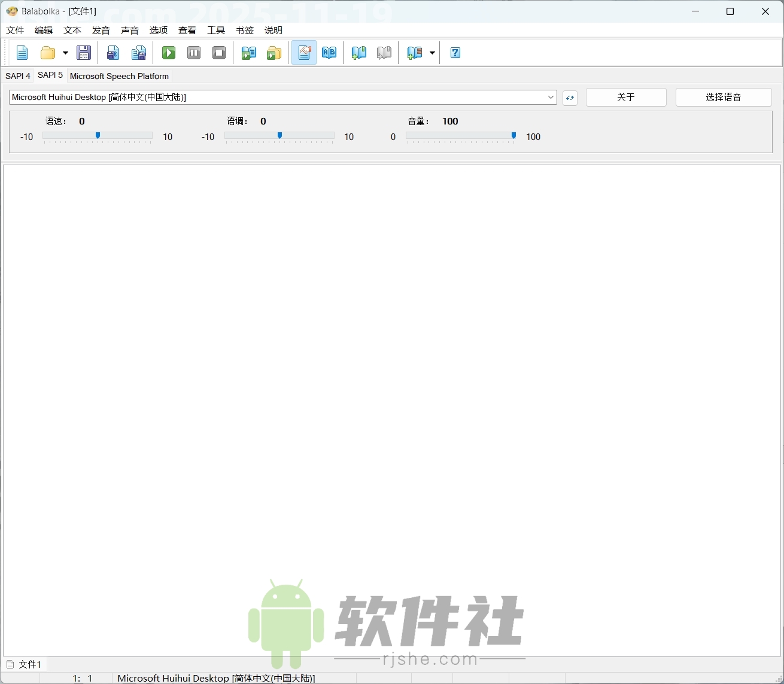Expand the dictionary add dropdown arrow
This screenshot has height=684, width=784.
(432, 53)
